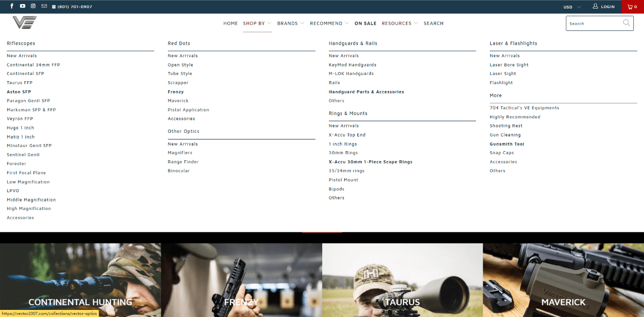Select Laser Bore Sight

point(509,65)
